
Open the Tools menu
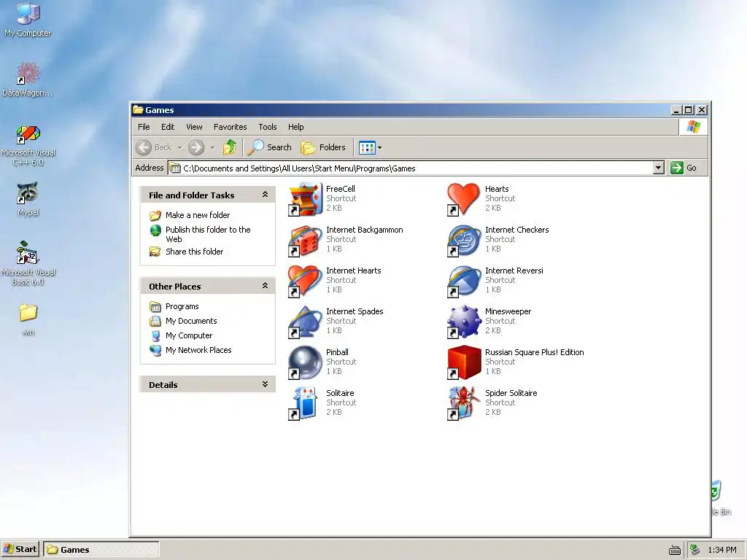click(268, 127)
